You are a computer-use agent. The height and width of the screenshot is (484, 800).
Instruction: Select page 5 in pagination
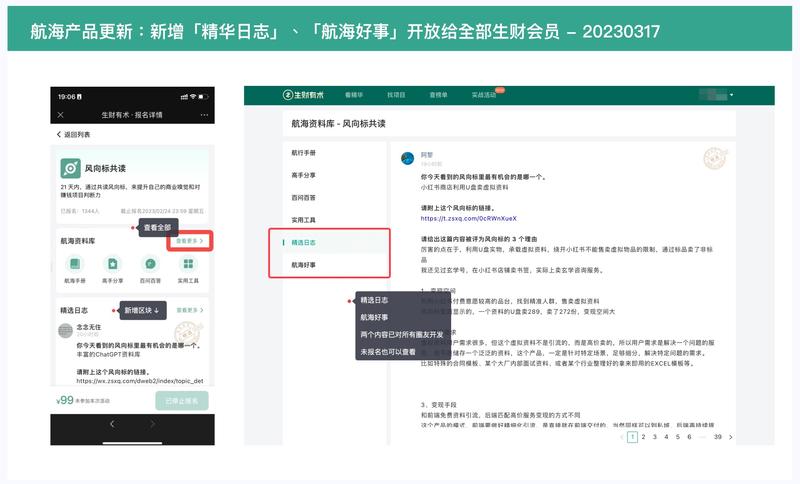678,437
